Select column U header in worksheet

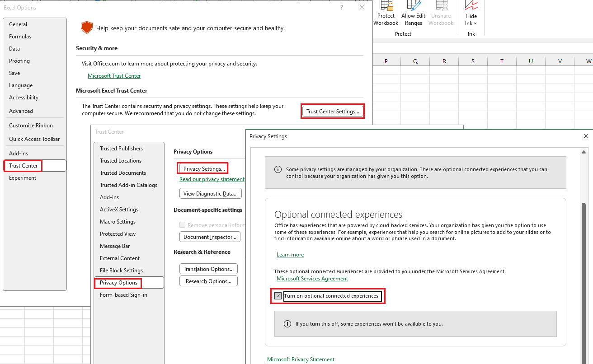[531, 61]
